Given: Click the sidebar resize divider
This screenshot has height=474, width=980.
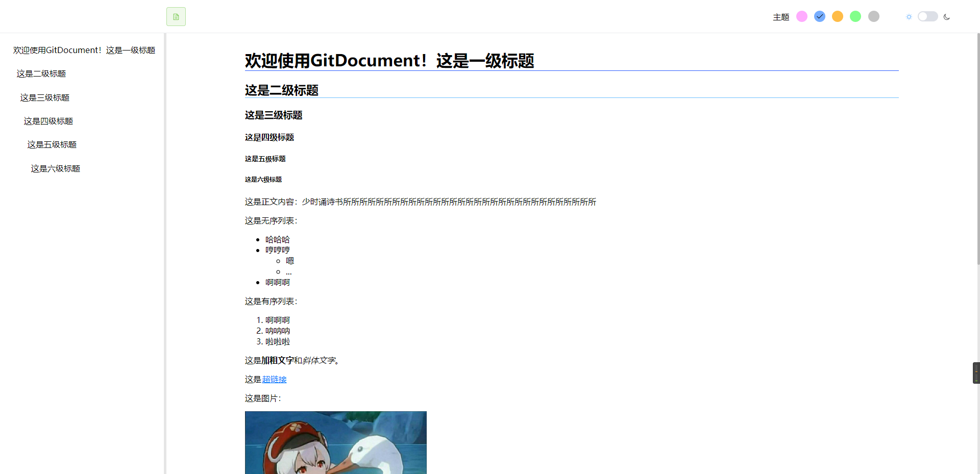Looking at the screenshot, I should [x=165, y=254].
